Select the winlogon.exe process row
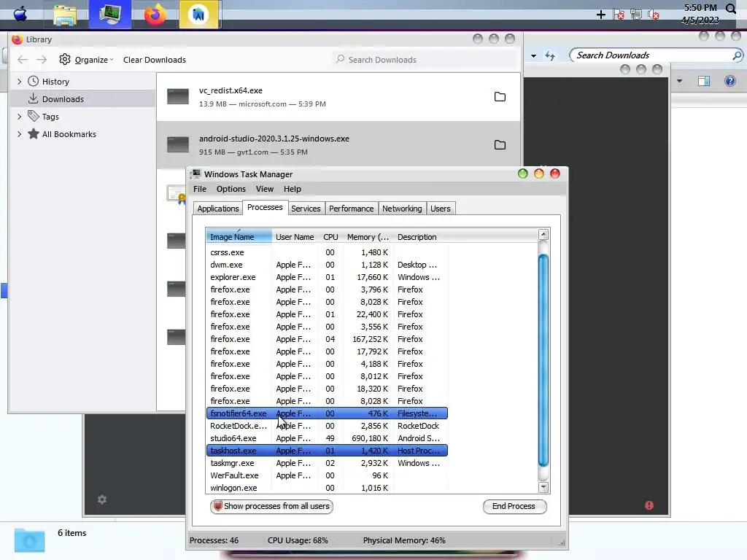Image resolution: width=747 pixels, height=560 pixels. click(x=327, y=488)
